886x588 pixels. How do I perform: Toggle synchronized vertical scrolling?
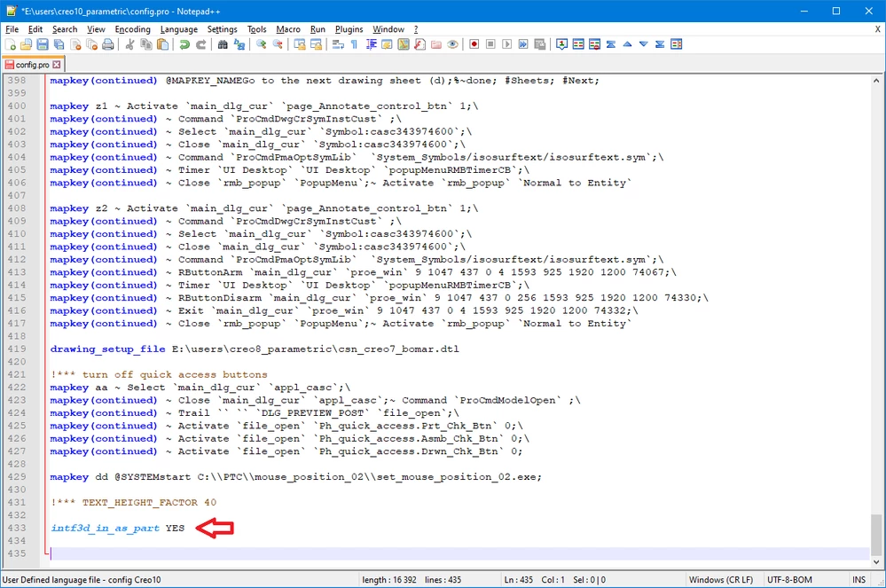coord(300,44)
